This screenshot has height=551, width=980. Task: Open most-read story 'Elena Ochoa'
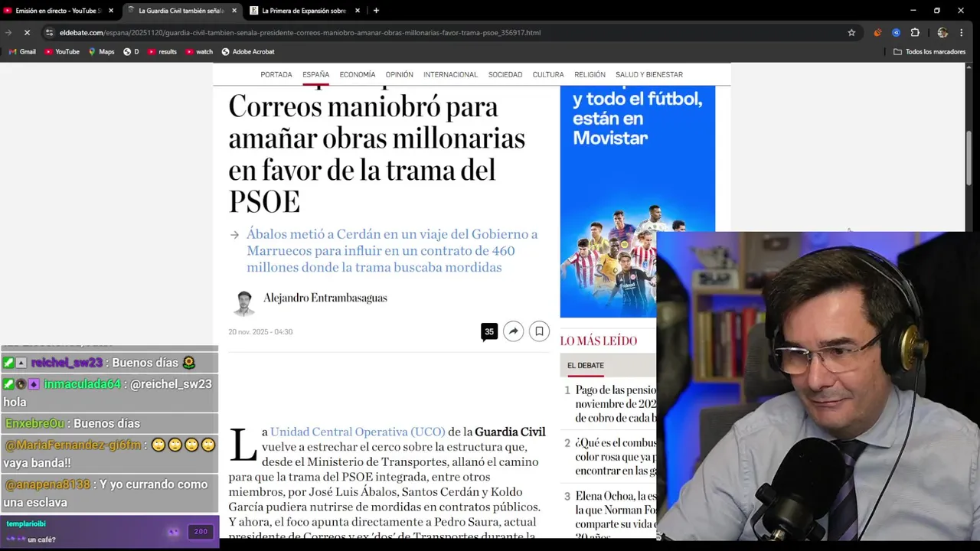[616, 517]
